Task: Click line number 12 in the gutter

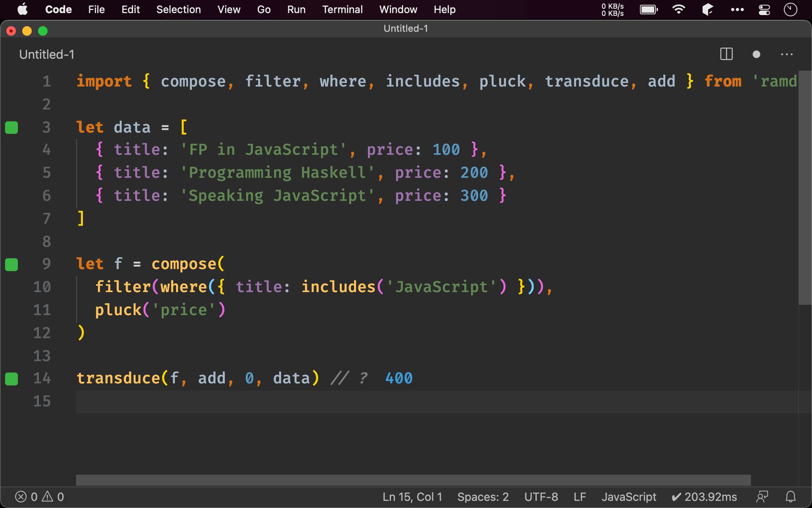Action: (x=42, y=333)
